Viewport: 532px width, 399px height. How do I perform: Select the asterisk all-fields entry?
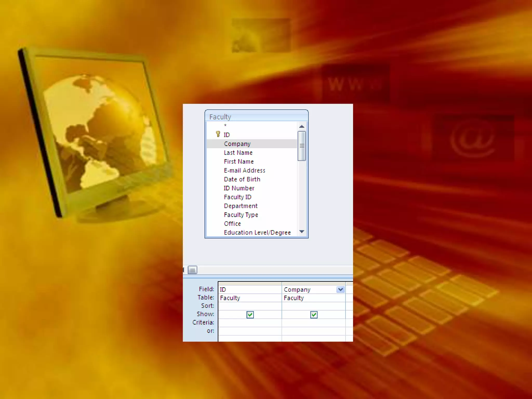225,126
